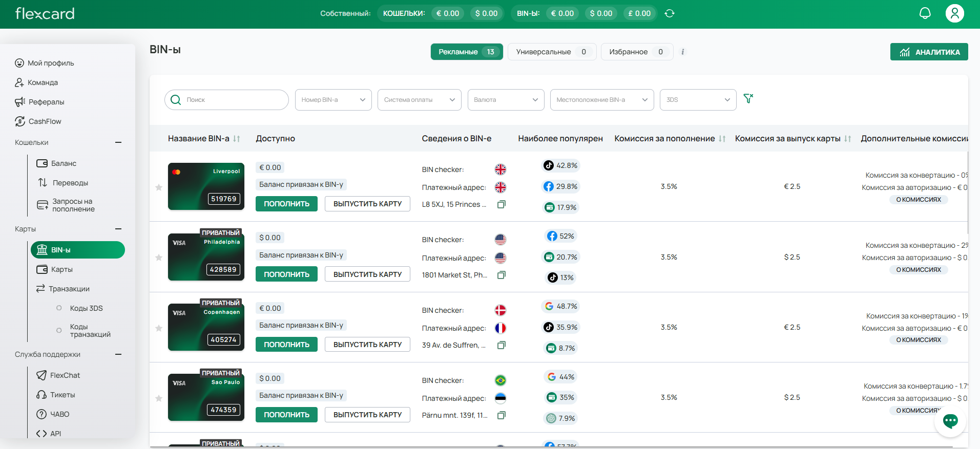Click the notification bell icon
Viewport: 980px width, 449px height.
pos(925,13)
